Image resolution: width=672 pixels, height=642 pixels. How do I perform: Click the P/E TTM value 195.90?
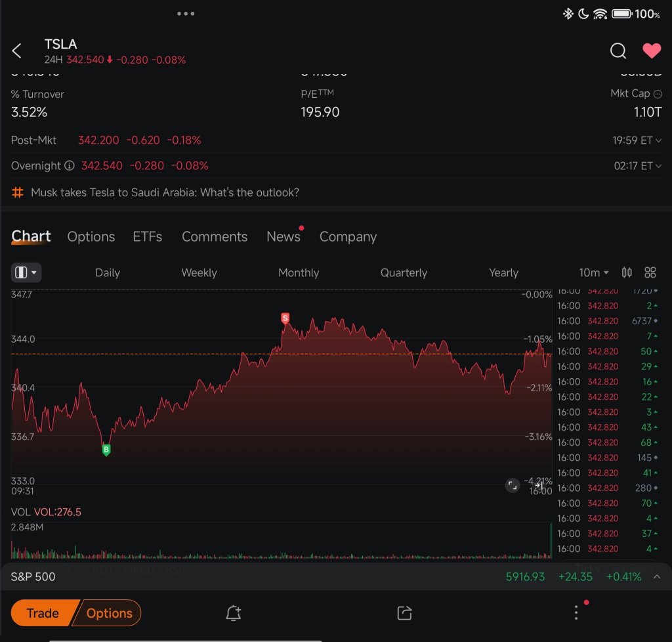tap(320, 112)
